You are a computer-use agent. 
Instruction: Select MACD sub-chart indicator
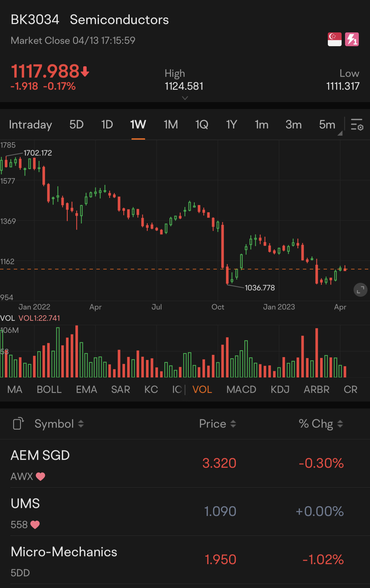[241, 390]
